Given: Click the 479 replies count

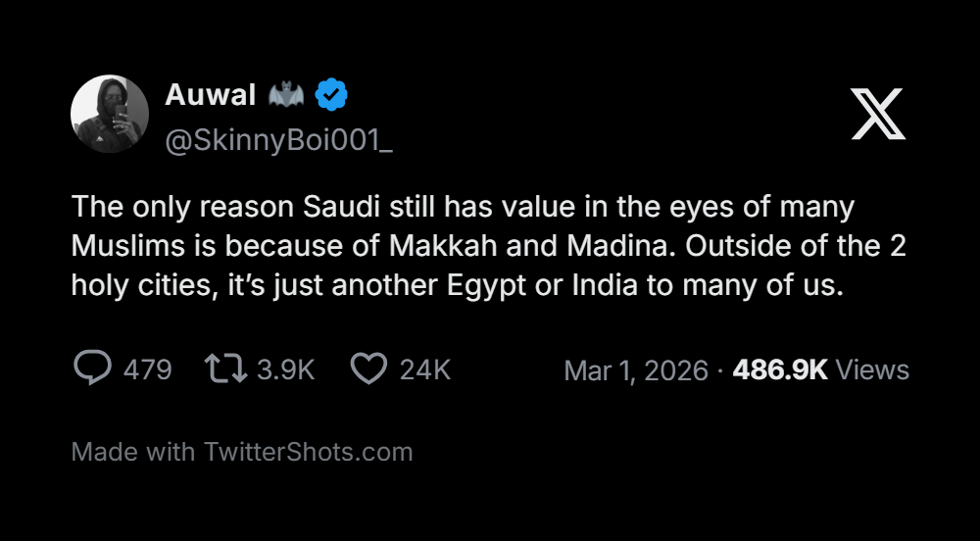Looking at the screenshot, I should [148, 369].
